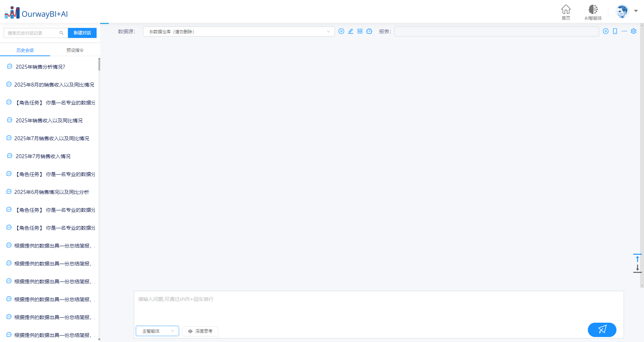Open the grid view icon beside 数据源

pos(360,31)
